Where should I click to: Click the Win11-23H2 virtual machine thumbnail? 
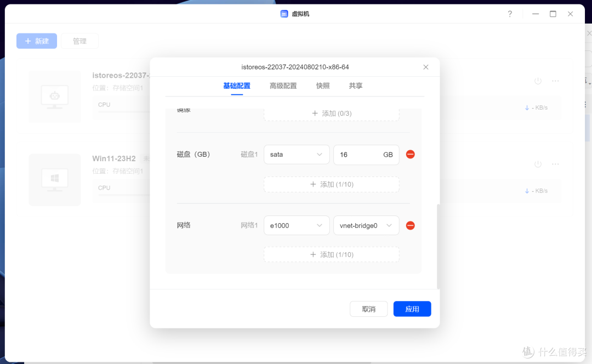[x=55, y=180]
